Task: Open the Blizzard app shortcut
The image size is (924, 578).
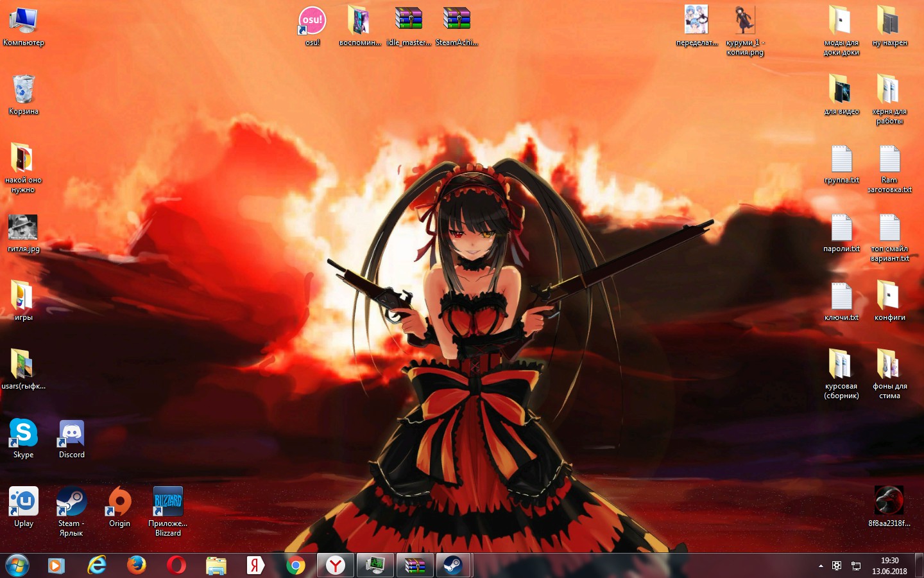Action: pyautogui.click(x=167, y=502)
